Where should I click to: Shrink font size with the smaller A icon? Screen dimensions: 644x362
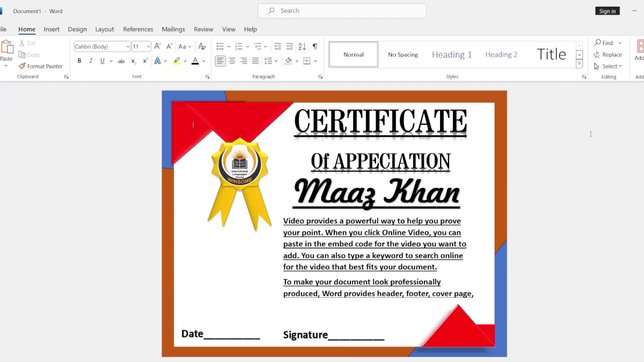tap(169, 46)
